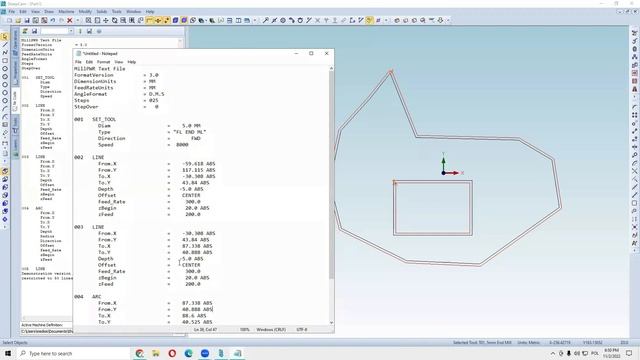Click 'UTF-8' in Notepad status bar
Screen dimensions: 640x360
tap(301, 329)
